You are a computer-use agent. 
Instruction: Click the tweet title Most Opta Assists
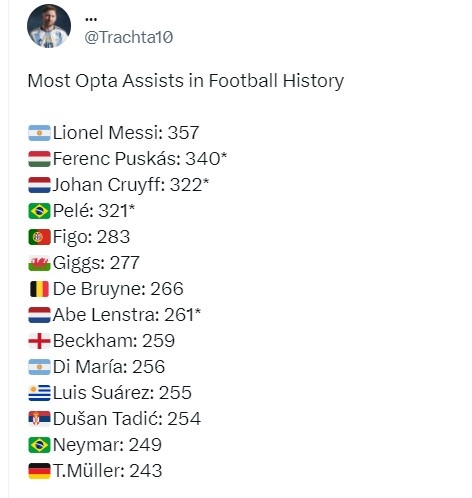(x=185, y=81)
